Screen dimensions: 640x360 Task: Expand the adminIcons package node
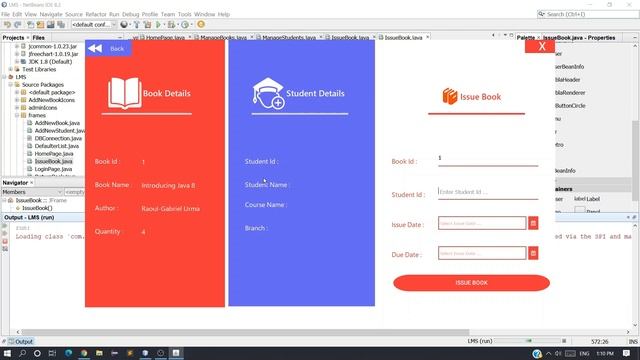tap(17, 108)
